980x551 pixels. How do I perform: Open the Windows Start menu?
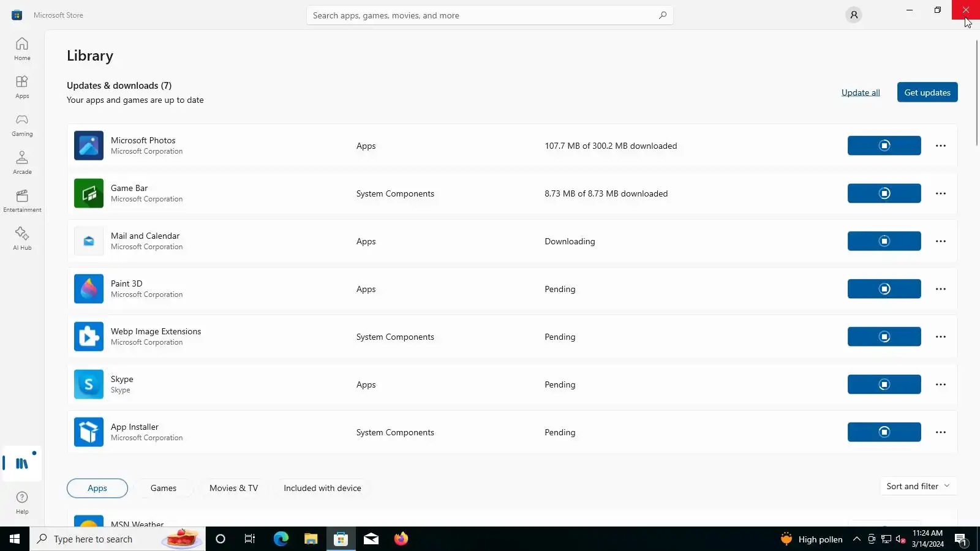(15, 539)
